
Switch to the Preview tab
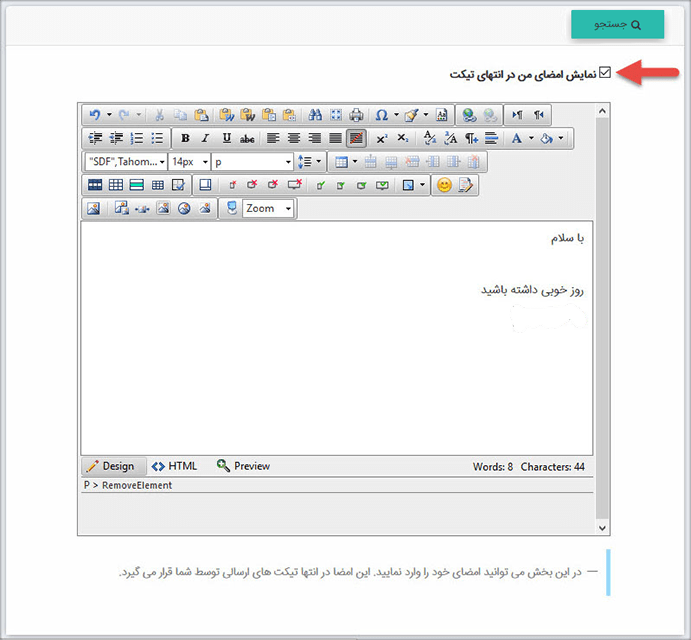pyautogui.click(x=243, y=466)
